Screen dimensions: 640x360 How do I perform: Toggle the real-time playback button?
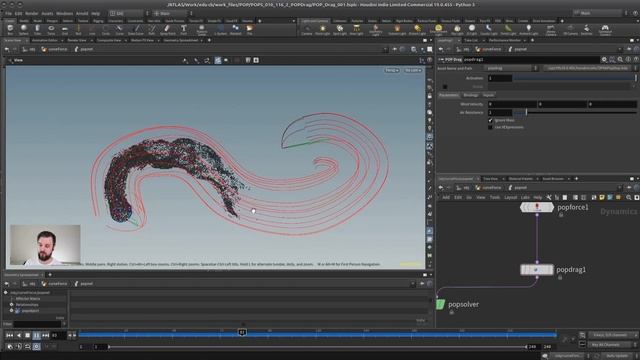coord(36,347)
